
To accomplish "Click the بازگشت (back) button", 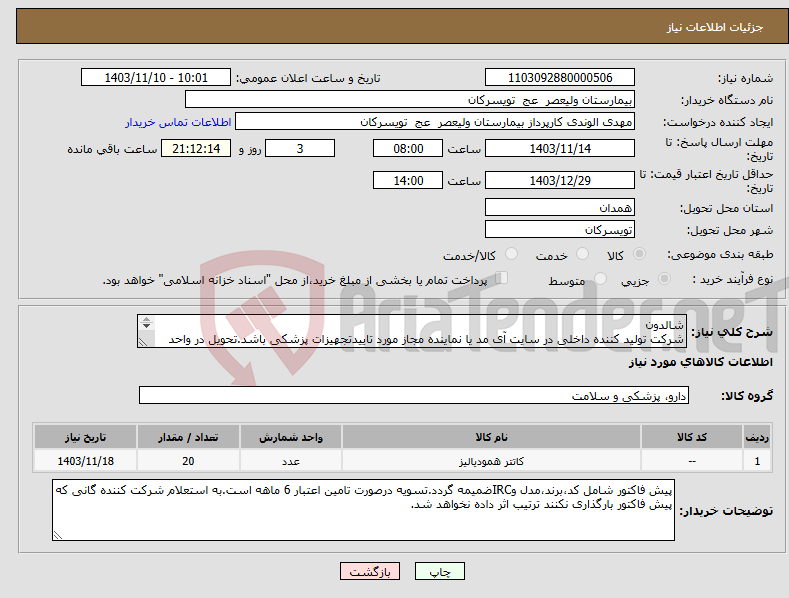I will 370,571.
